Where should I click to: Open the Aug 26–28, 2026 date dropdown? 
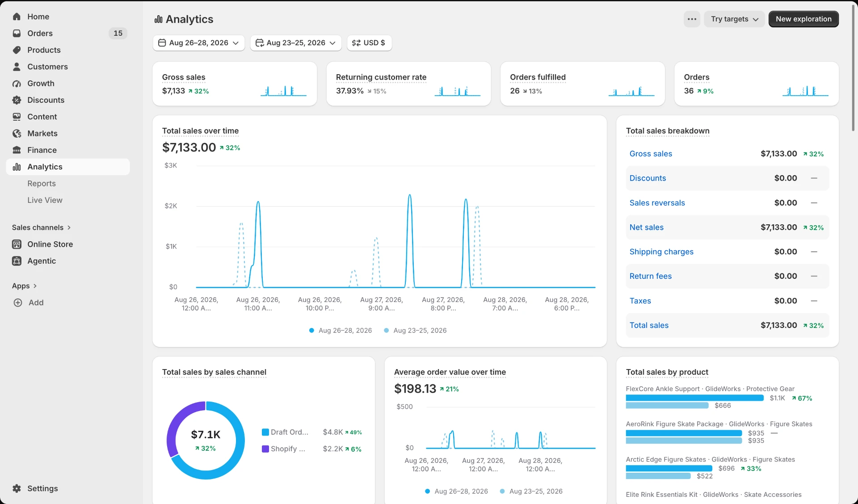coord(199,43)
